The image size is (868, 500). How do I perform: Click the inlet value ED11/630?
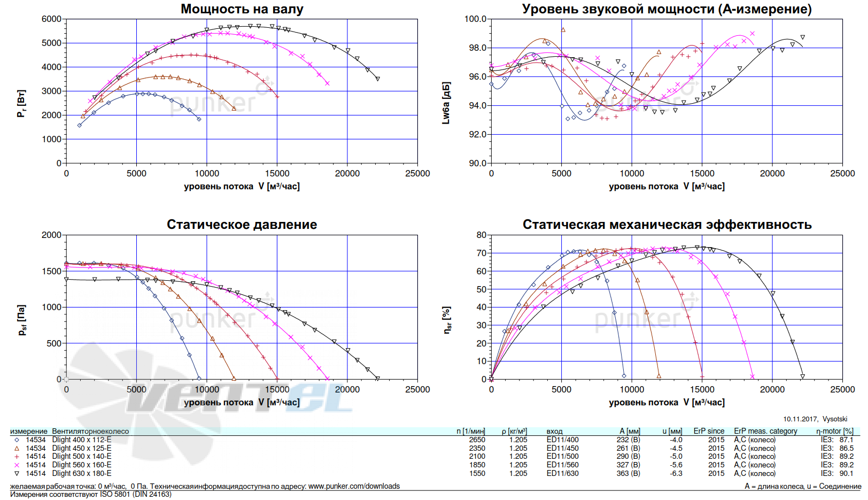562,474
